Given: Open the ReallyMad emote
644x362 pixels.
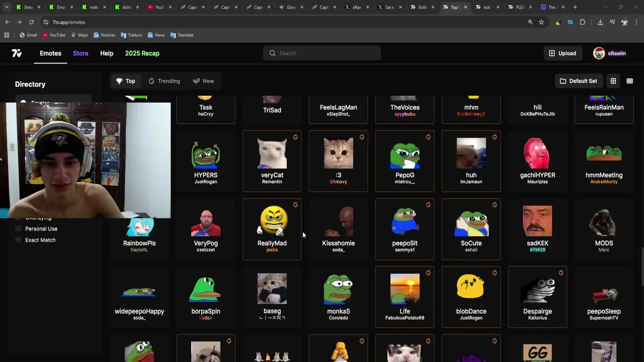Looking at the screenshot, I should tap(272, 229).
